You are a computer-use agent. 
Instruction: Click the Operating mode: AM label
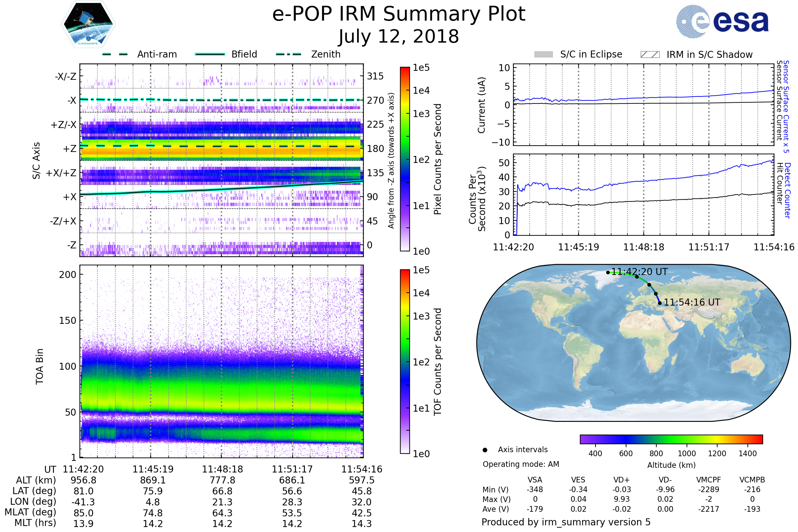coord(521,464)
